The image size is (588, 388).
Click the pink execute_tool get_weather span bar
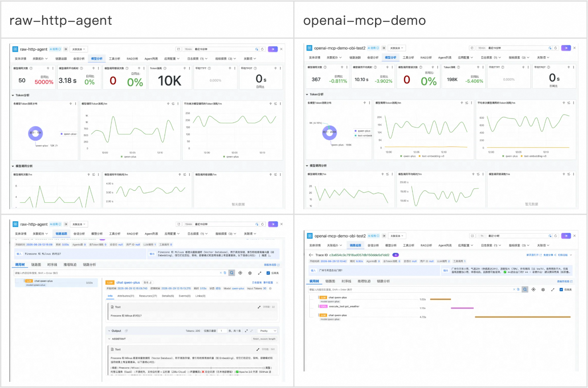point(462,308)
